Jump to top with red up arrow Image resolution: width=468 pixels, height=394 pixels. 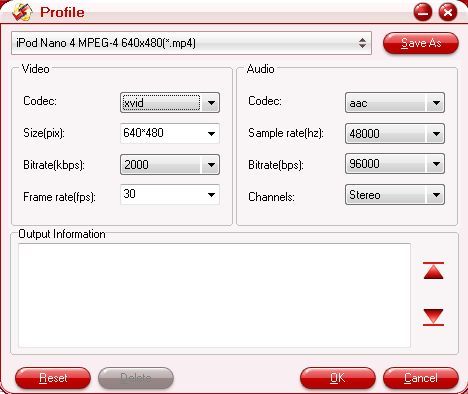point(433,270)
